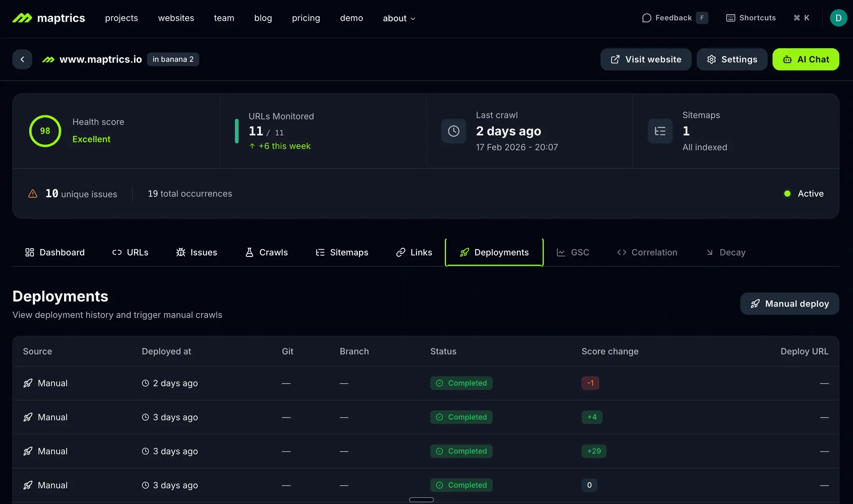This screenshot has width=853, height=504.
Task: Open the projects nav item
Action: (121, 18)
